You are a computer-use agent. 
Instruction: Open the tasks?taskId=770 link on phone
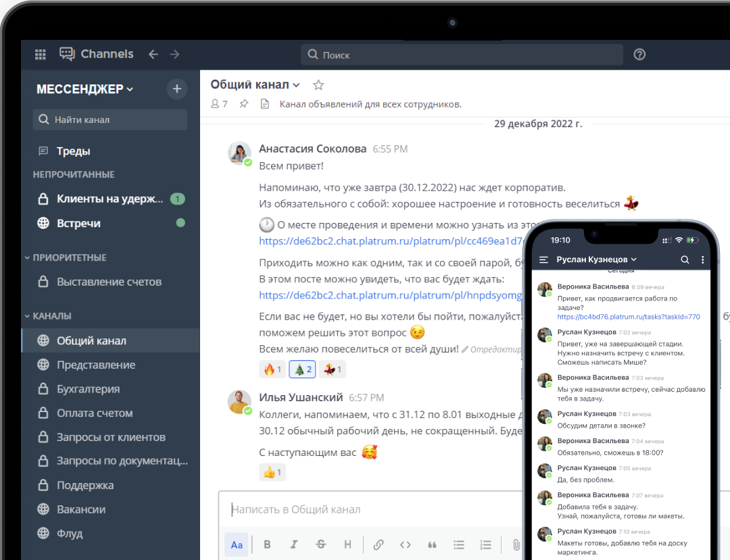[629, 317]
